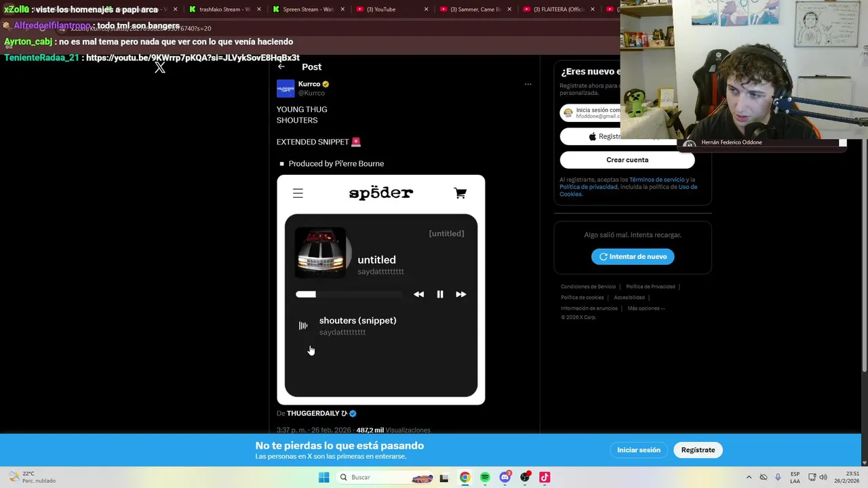868x488 pixels.
Task: Close the (3) YouTube tab
Action: point(426,9)
